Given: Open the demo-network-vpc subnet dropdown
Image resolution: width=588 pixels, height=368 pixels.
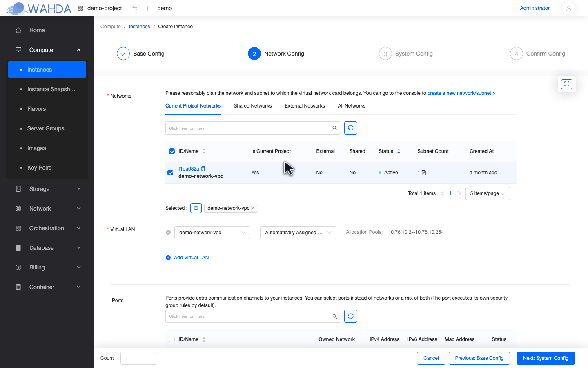Looking at the screenshot, I should (212, 233).
